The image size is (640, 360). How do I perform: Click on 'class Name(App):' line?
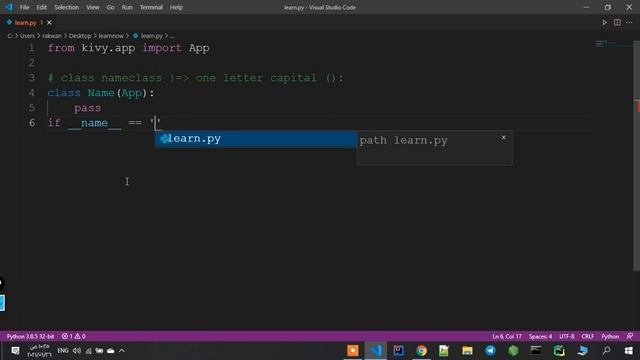(x=101, y=93)
